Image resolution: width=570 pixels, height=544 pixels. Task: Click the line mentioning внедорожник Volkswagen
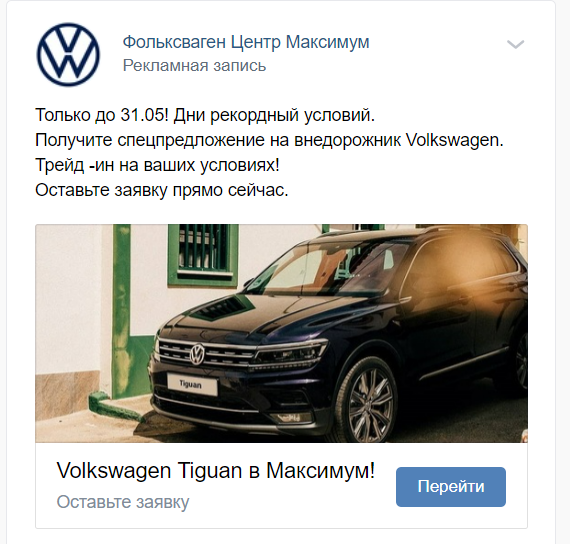(269, 140)
